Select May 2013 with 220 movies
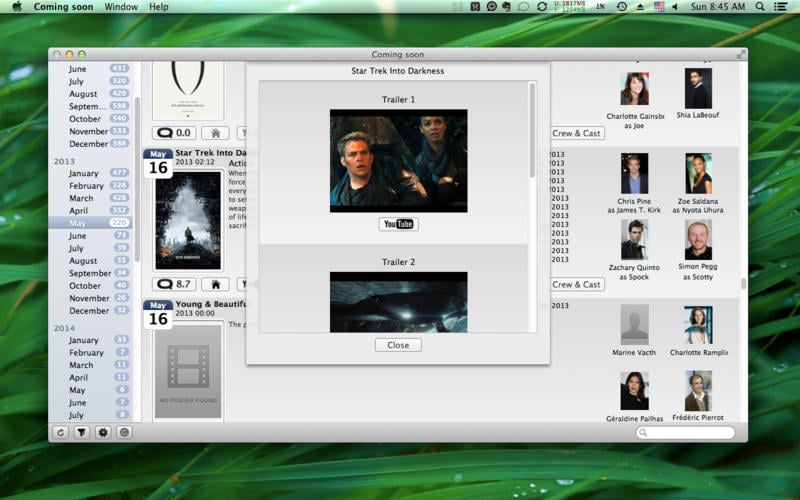 click(90, 223)
